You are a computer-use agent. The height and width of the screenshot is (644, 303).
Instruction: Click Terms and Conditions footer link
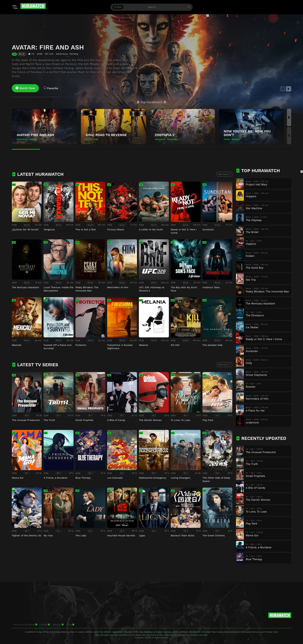point(25,624)
